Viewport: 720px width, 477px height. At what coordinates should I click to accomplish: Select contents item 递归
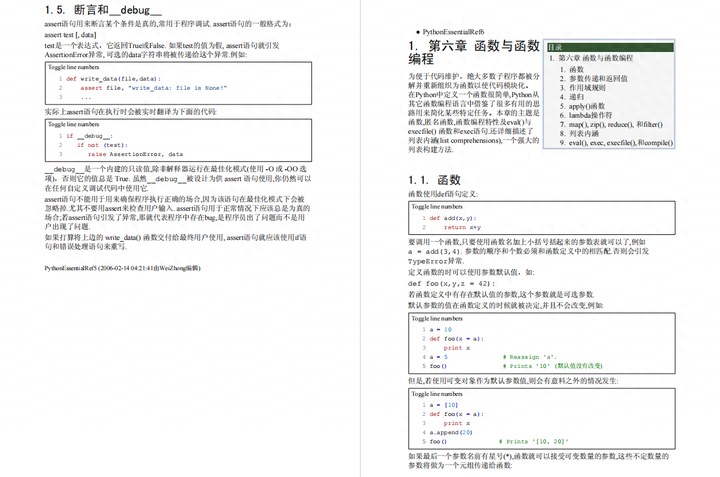pyautogui.click(x=576, y=97)
